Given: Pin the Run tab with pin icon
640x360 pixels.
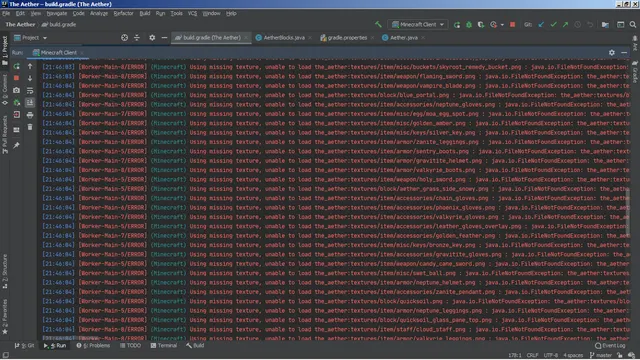Looking at the screenshot, I should [x=16, y=145].
